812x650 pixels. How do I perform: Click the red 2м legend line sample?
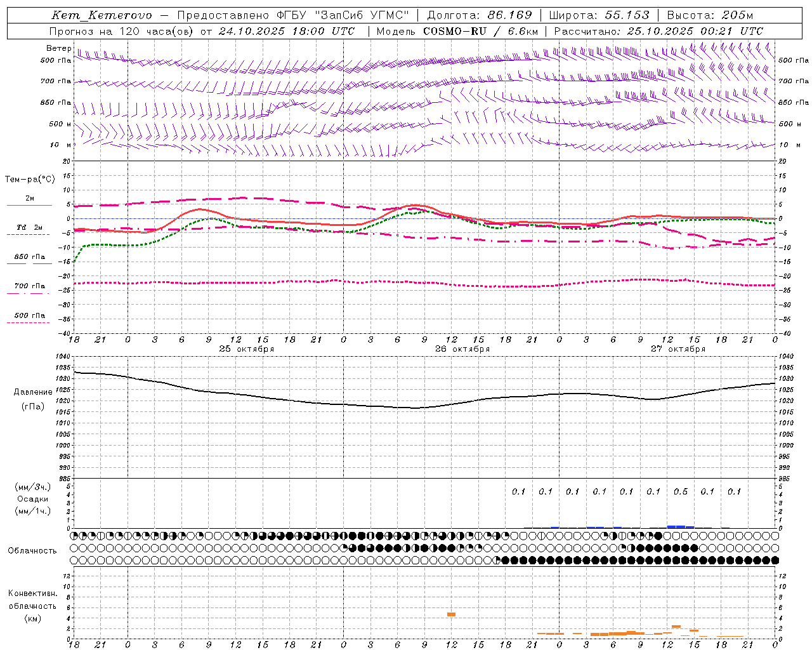coord(29,206)
